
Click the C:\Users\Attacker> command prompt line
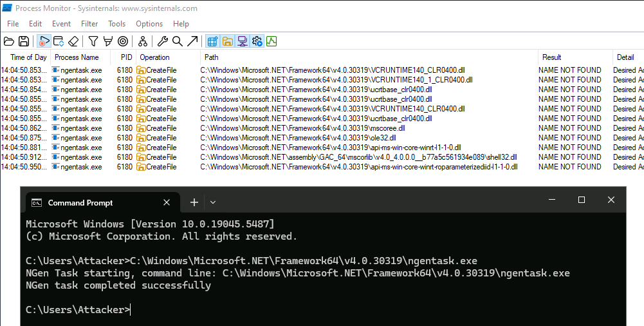click(78, 309)
